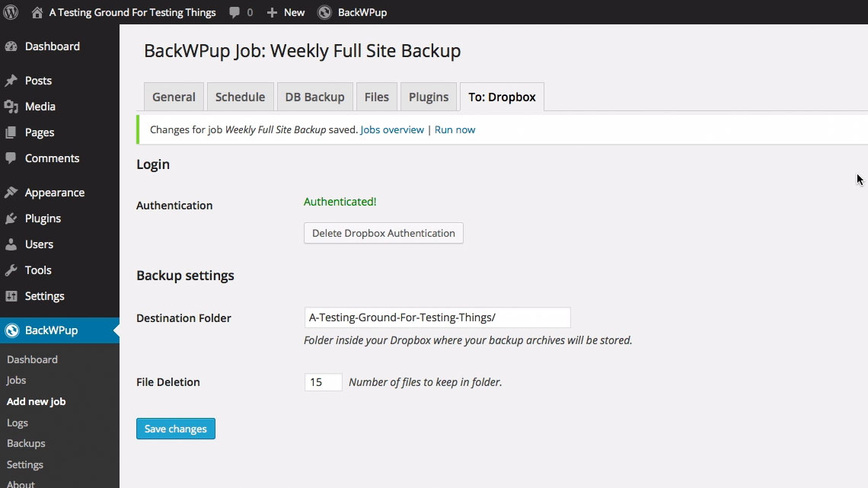This screenshot has width=868, height=488.
Task: Open the DB Backup tab
Action: pos(315,97)
